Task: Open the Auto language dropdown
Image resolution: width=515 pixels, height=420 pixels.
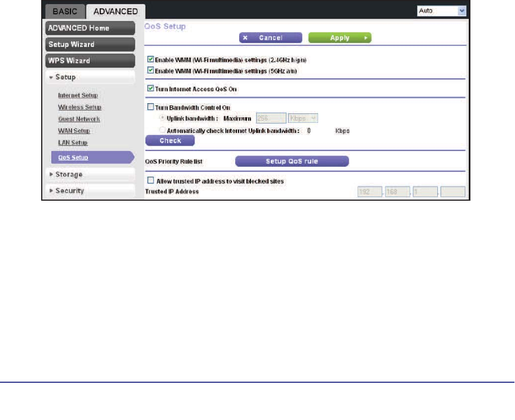Action: pyautogui.click(x=442, y=11)
